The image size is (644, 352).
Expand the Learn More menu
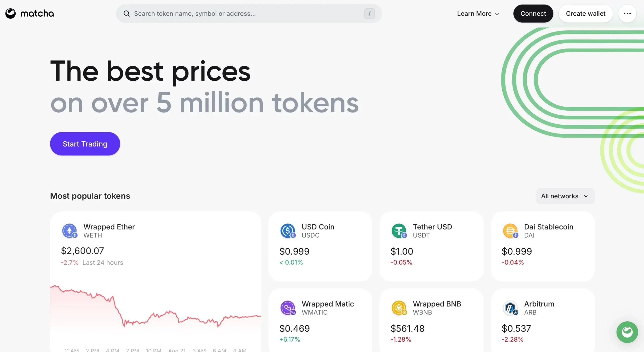pyautogui.click(x=478, y=14)
